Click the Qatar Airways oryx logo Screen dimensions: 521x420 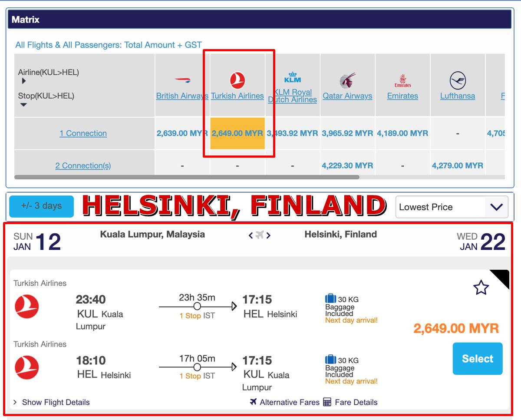click(347, 80)
